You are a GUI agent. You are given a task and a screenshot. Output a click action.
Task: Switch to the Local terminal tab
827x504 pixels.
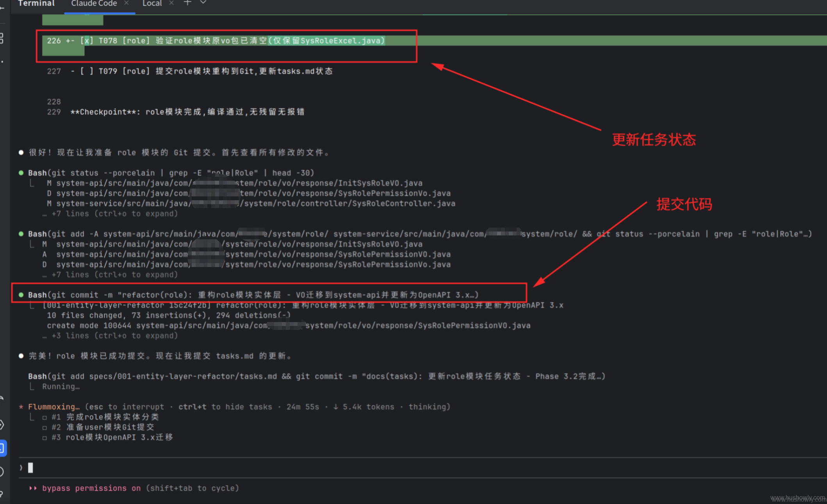[x=152, y=4]
